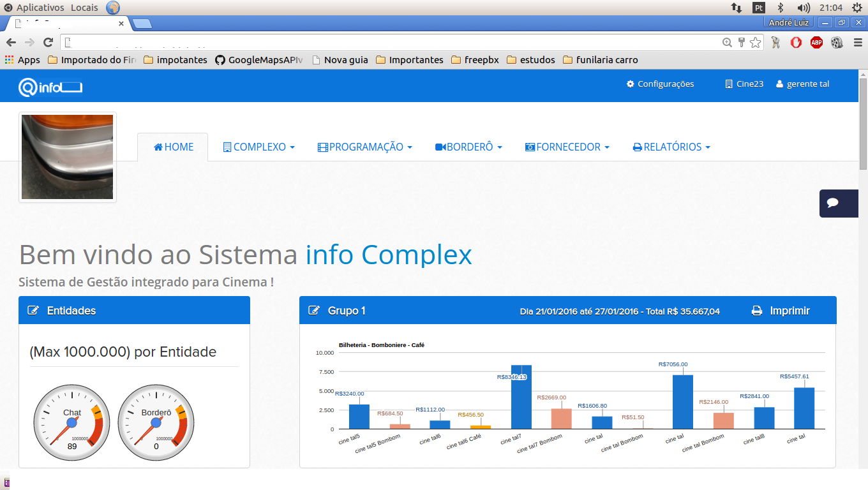Click the Configurações gear icon
This screenshot has width=868, height=490.
tap(631, 84)
